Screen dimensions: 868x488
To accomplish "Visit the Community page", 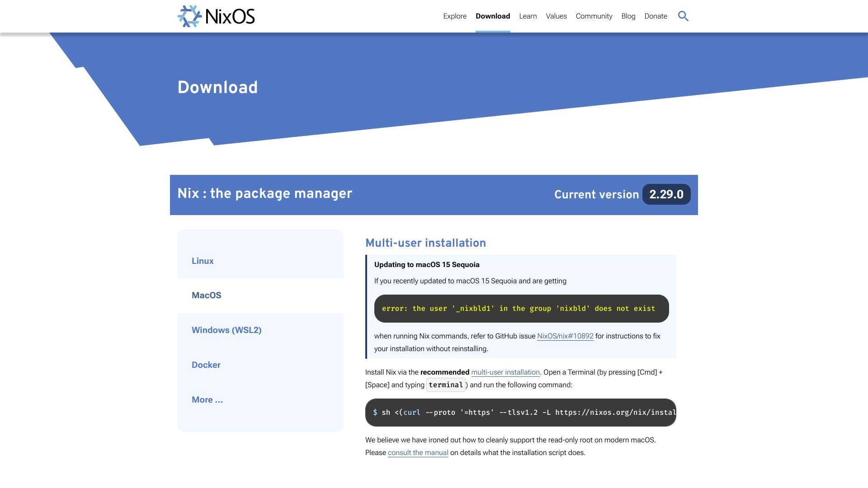I will pos(594,16).
